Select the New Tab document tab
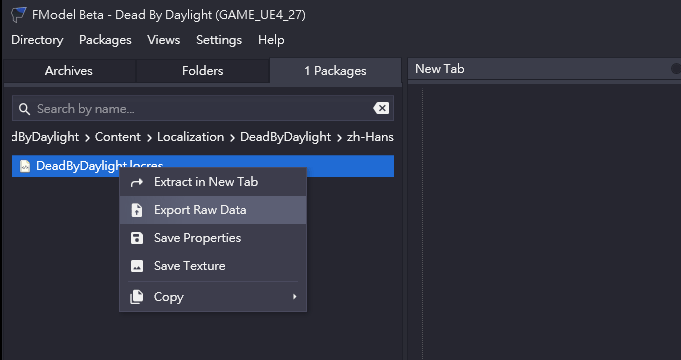681x360 pixels. point(440,69)
